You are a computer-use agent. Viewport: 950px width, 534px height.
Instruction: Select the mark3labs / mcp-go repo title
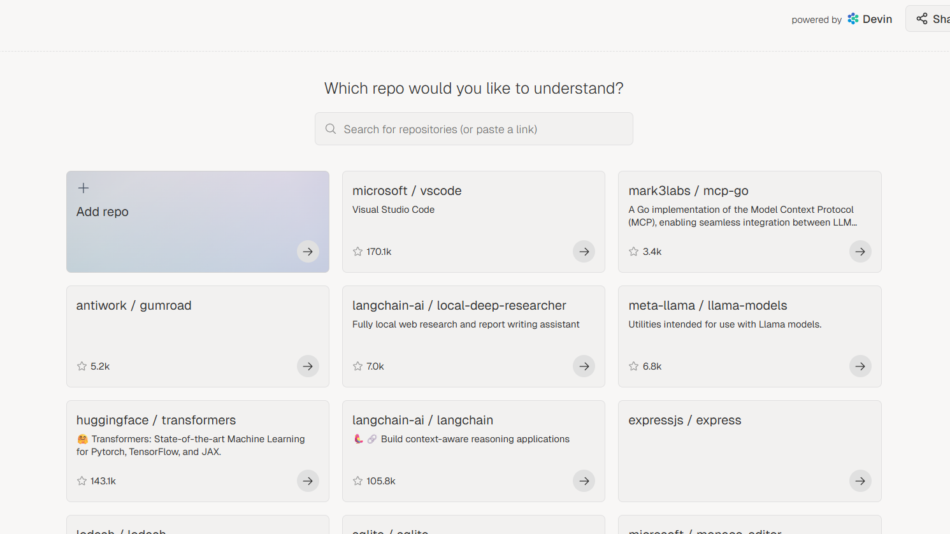(688, 191)
